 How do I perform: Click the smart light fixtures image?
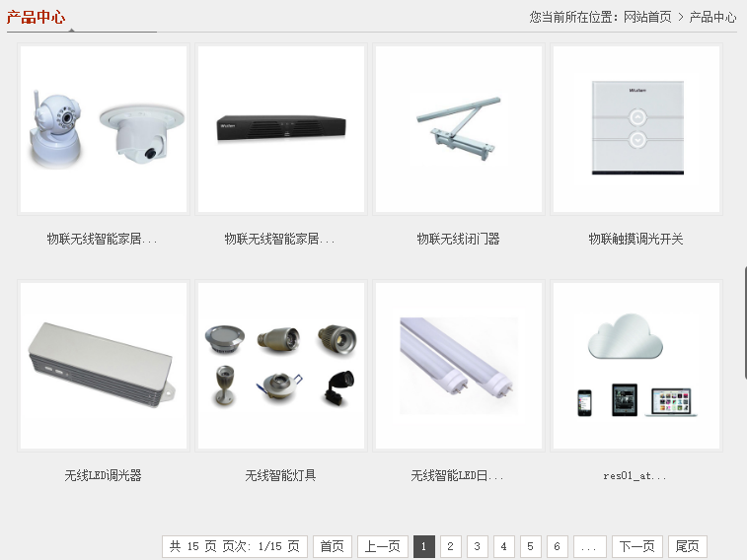pos(281,366)
